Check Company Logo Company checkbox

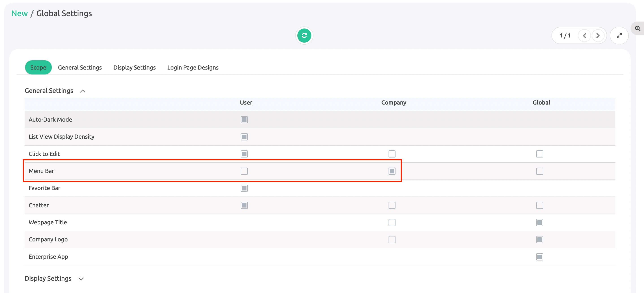click(392, 240)
